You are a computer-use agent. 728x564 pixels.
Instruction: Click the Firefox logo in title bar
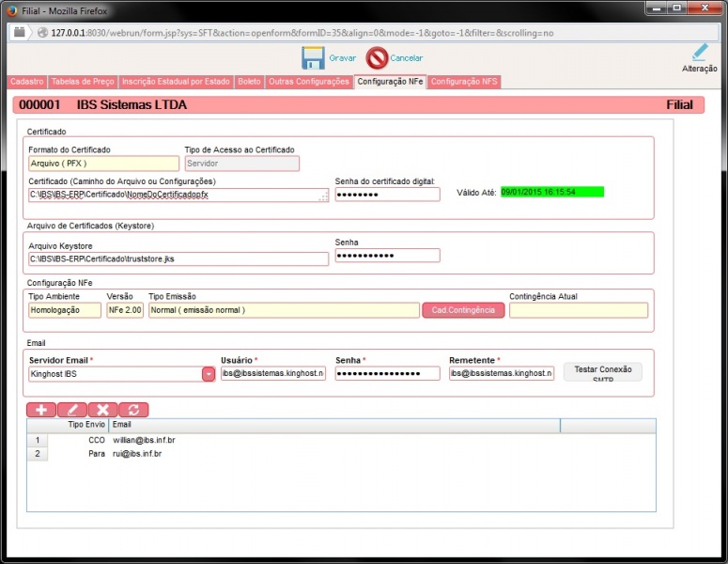pyautogui.click(x=11, y=10)
